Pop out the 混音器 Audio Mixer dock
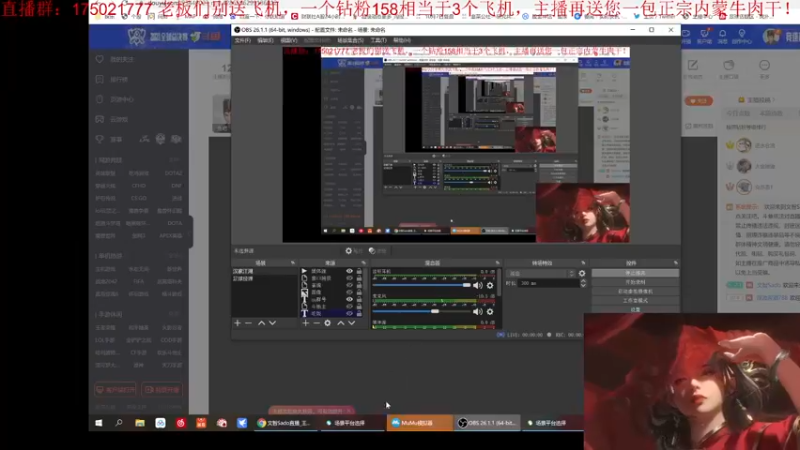The image size is (800, 450). 497,263
